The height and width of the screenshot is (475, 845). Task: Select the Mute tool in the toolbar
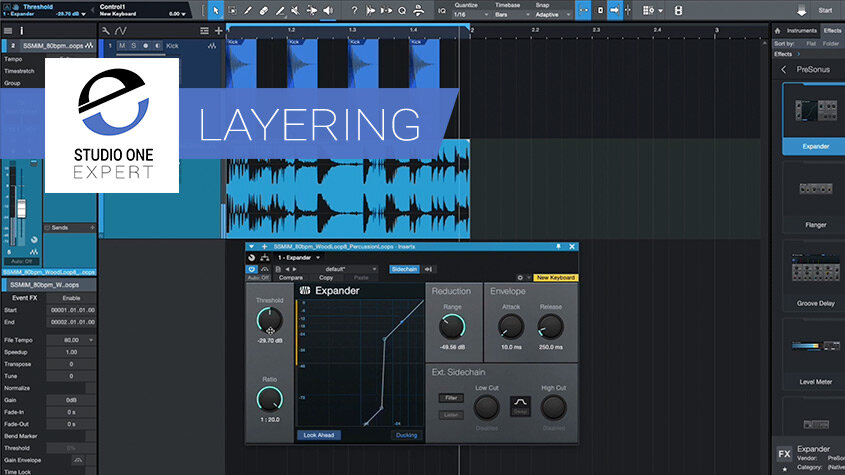click(295, 10)
